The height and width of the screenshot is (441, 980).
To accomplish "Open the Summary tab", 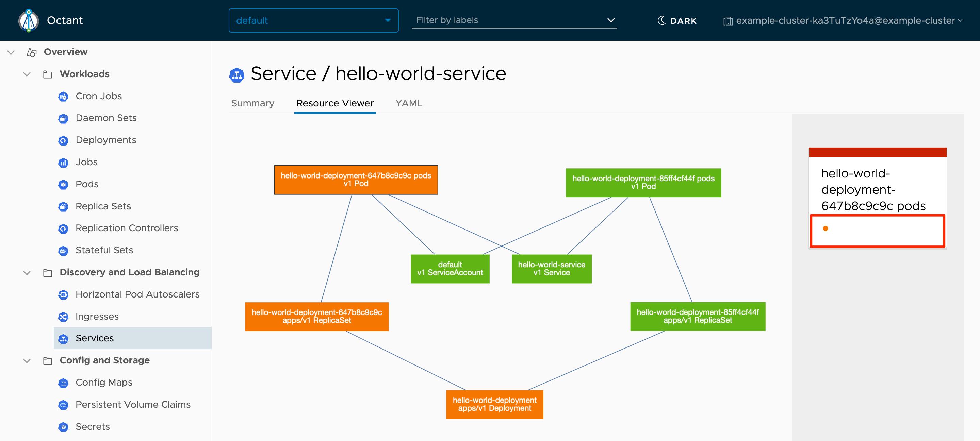I will tap(252, 103).
